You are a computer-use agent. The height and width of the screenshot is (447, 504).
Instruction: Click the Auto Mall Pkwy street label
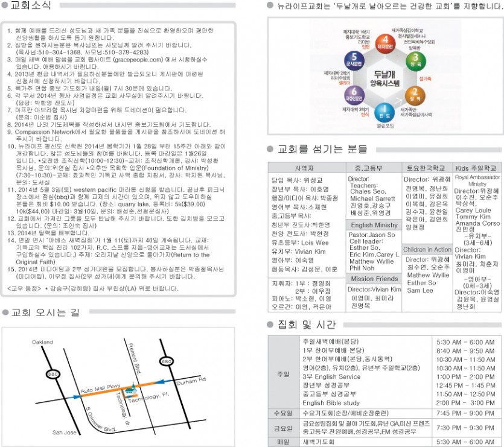click(100, 388)
